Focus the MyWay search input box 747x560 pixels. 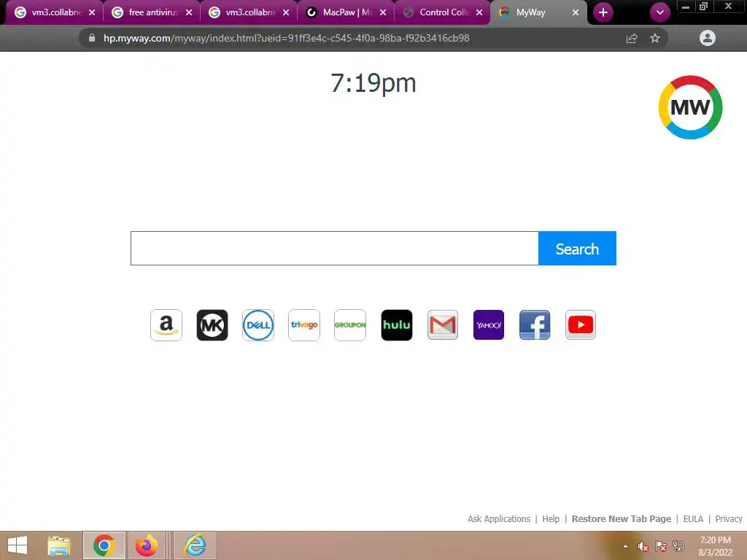click(x=334, y=249)
